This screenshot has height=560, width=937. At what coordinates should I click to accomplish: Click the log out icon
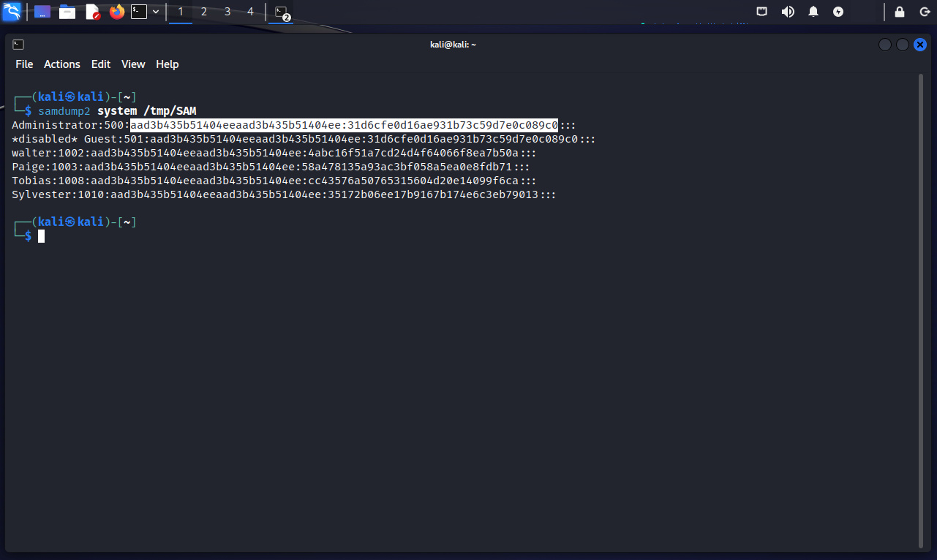point(925,12)
